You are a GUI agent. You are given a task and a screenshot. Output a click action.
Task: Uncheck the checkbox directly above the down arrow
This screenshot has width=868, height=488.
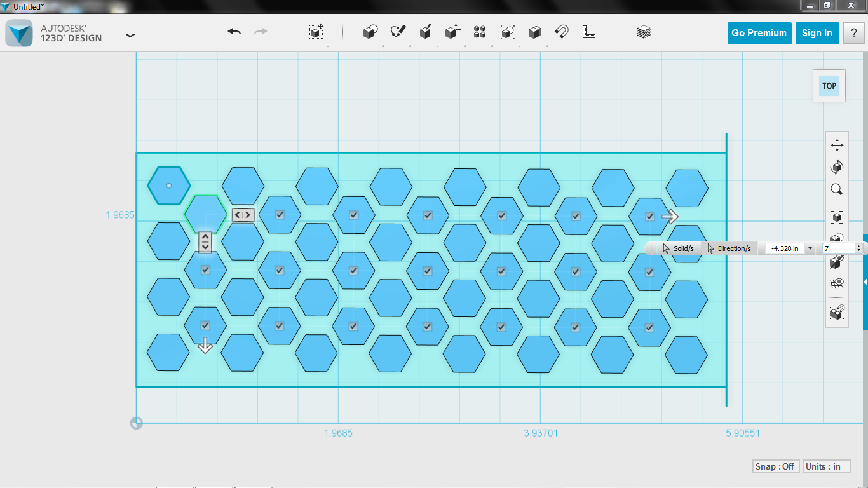tap(205, 325)
